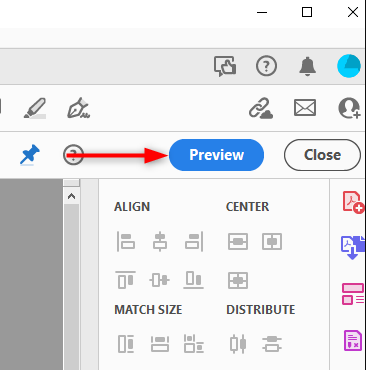366x370 pixels.
Task: Click Align horizontal centers icon
Action: click(160, 241)
